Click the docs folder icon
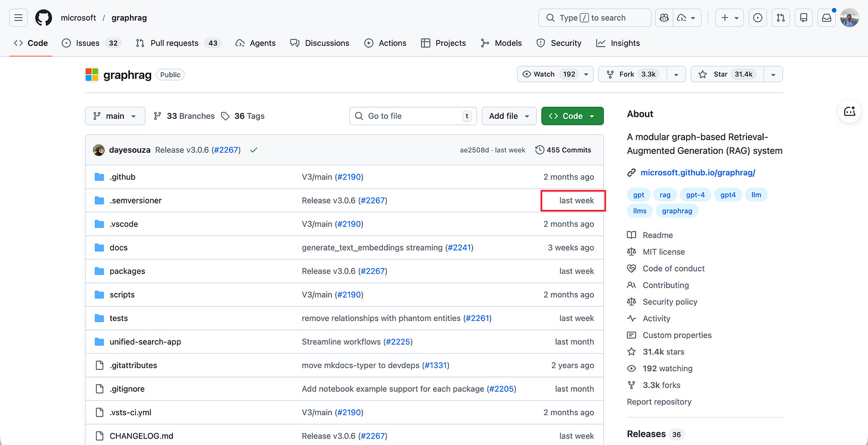The height and width of the screenshot is (445, 868). tap(100, 248)
